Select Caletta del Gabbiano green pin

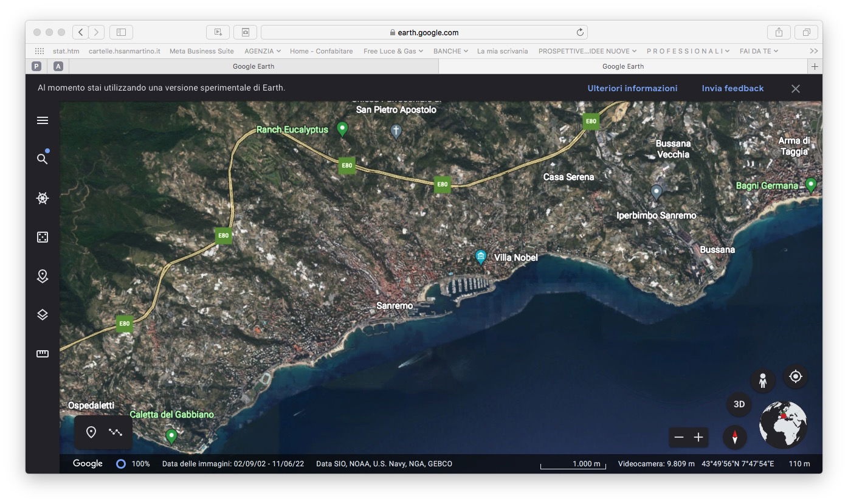click(171, 437)
